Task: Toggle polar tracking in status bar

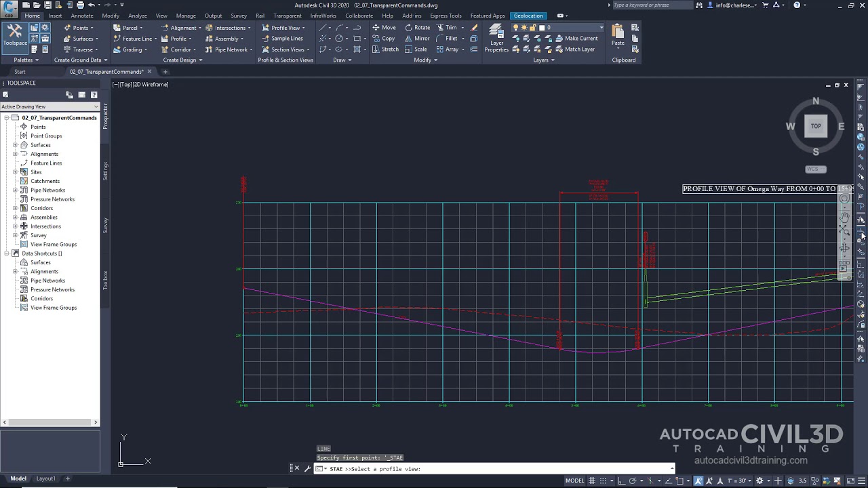Action: click(x=633, y=481)
